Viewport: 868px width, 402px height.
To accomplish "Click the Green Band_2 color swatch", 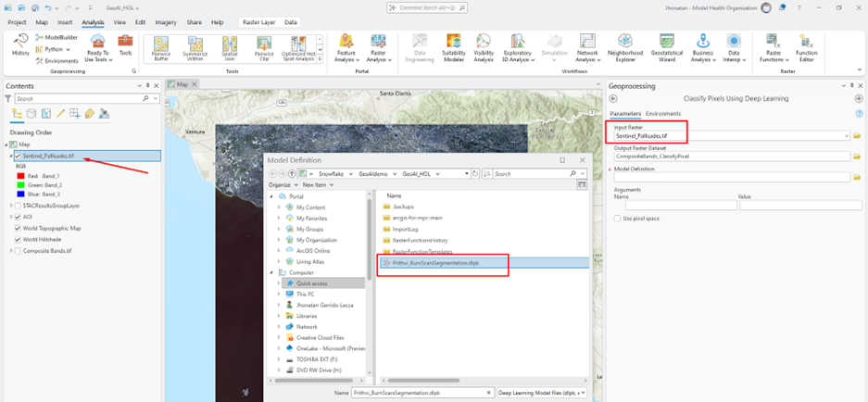I will pos(21,185).
